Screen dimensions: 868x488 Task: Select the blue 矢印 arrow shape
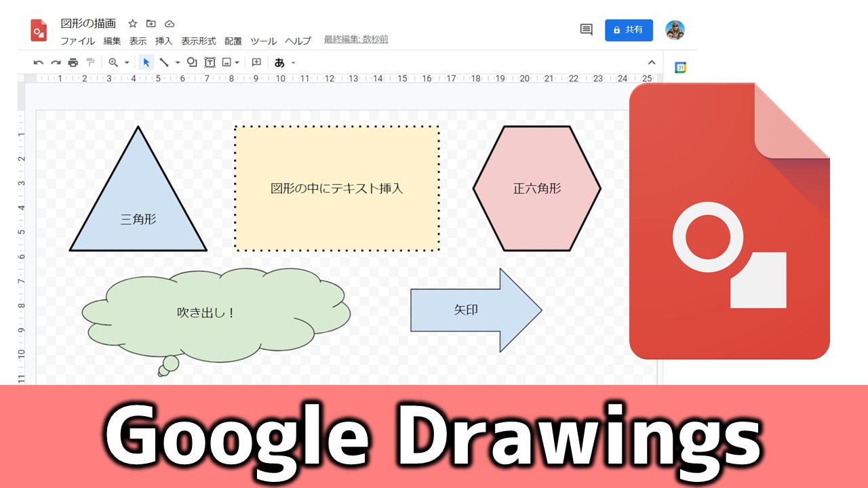tap(476, 310)
